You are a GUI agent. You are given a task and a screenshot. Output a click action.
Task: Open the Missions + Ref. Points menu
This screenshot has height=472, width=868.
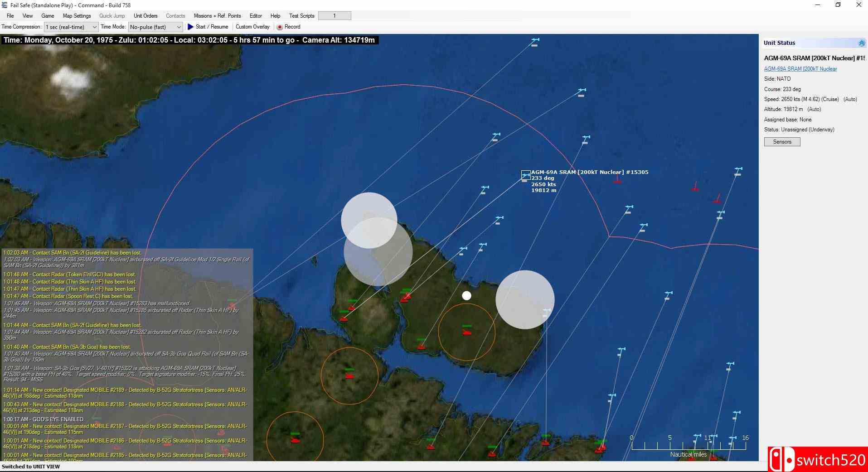217,16
